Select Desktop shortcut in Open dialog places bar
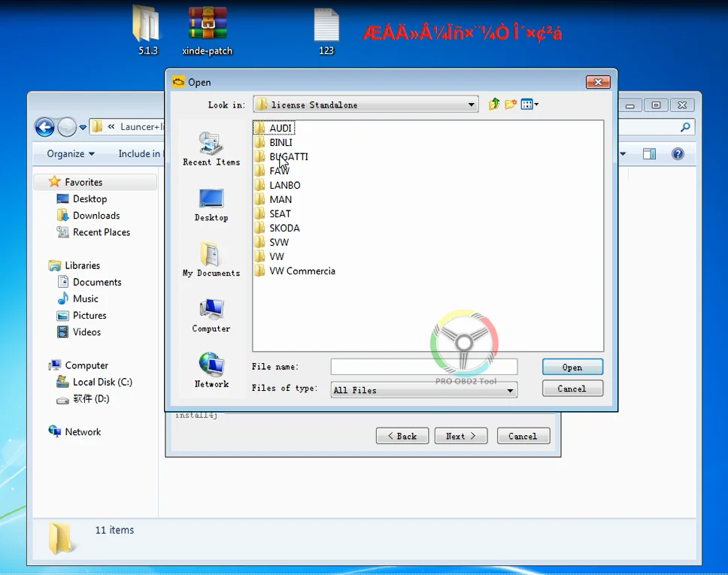This screenshot has width=728, height=575. tap(211, 204)
